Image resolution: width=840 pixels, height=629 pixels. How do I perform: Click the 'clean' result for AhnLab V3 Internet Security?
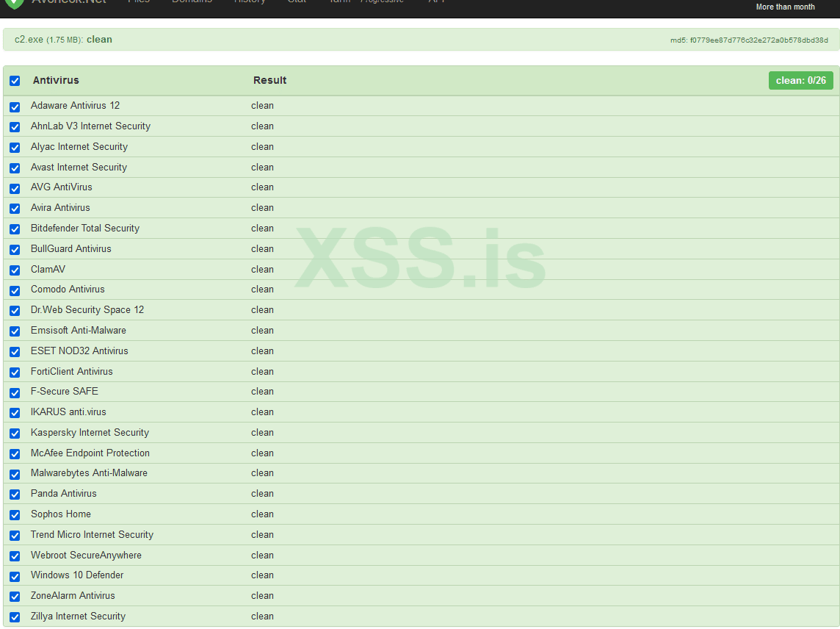coord(263,126)
